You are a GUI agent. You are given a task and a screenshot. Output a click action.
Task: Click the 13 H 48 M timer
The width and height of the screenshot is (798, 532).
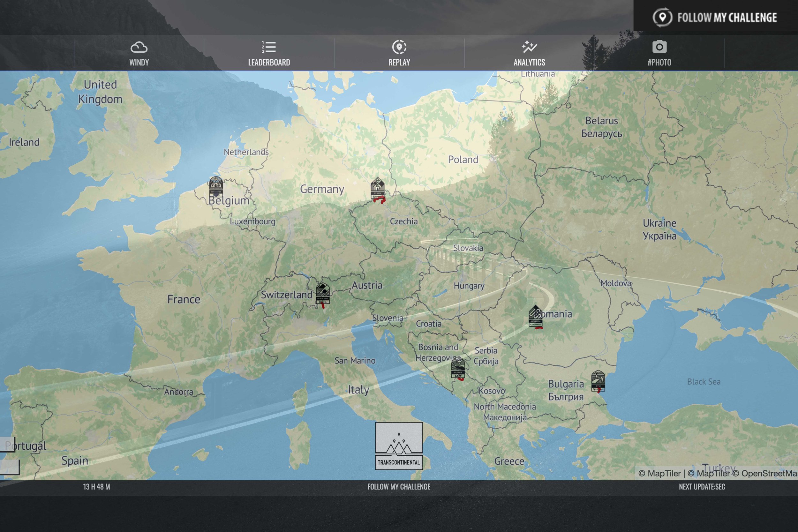click(96, 487)
